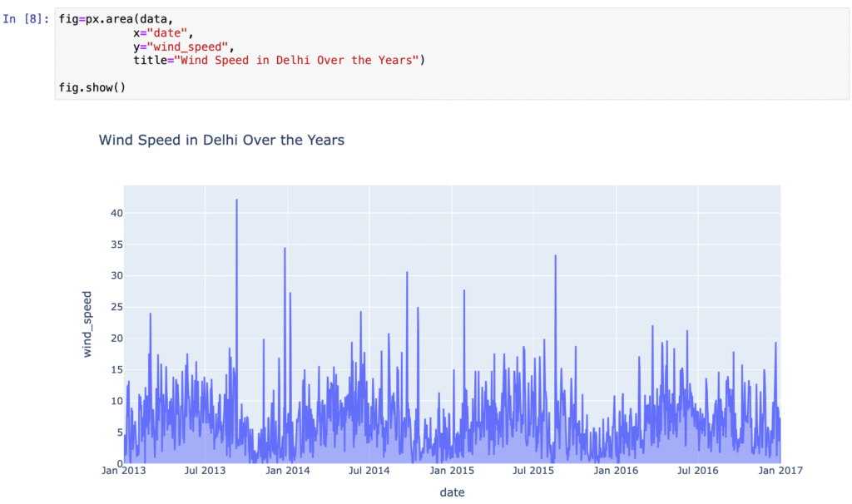This screenshot has width=852, height=504.
Task: Click the 15 y-axis tick label
Action: tap(116, 370)
